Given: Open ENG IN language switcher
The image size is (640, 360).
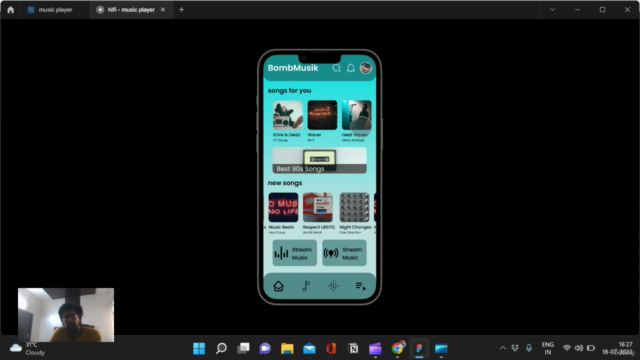Looking at the screenshot, I should point(548,348).
